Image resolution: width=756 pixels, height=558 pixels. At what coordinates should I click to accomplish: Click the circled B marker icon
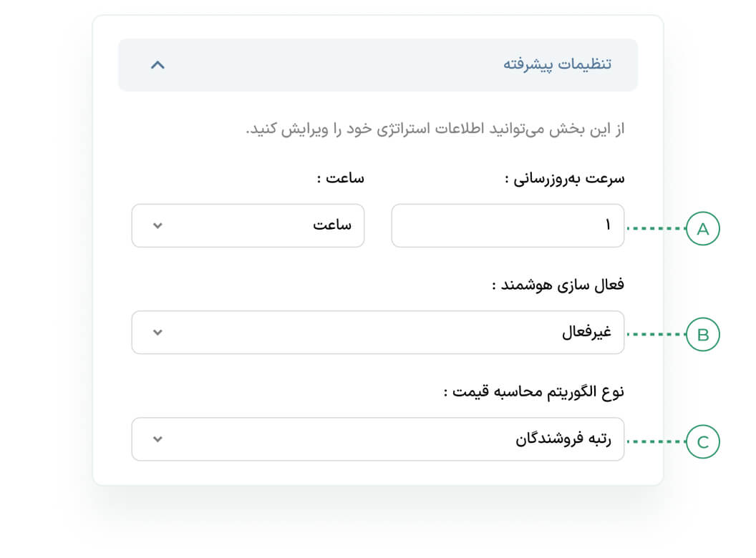point(702,335)
